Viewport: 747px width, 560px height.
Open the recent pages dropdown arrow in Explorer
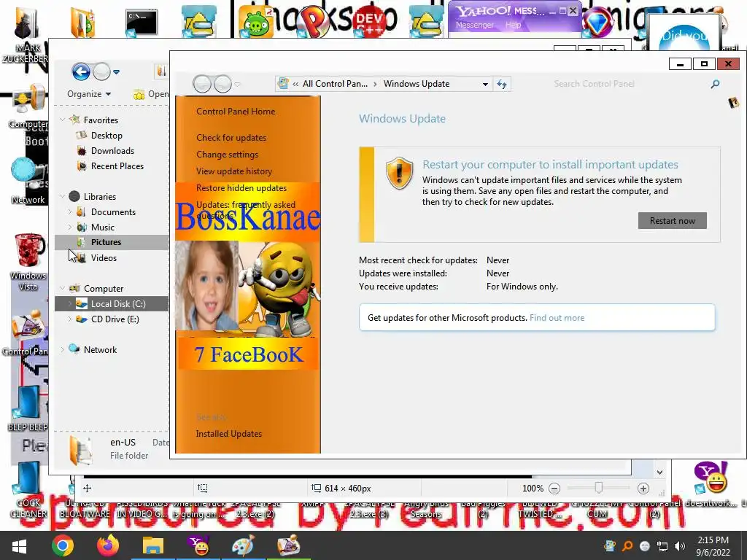(116, 72)
